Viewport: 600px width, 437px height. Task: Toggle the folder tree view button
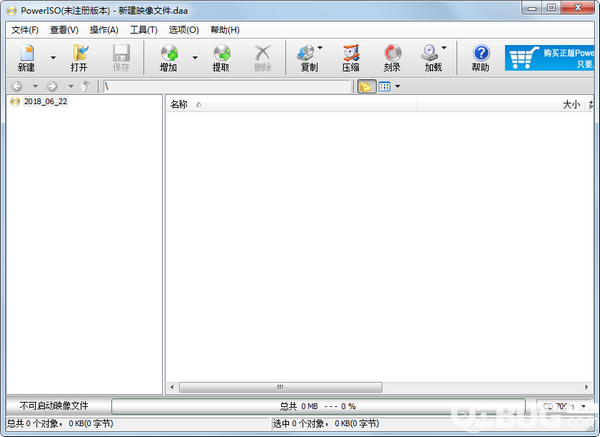click(366, 87)
